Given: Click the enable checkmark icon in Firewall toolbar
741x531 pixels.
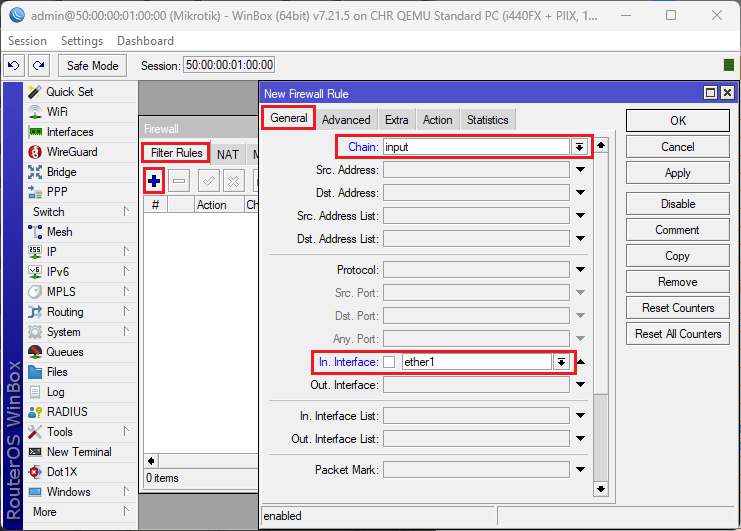Looking at the screenshot, I should [208, 181].
